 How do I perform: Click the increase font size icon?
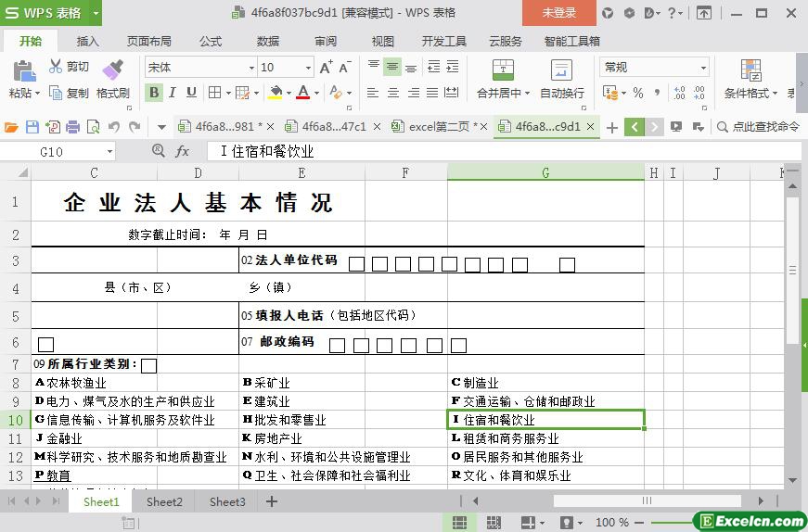[x=326, y=68]
